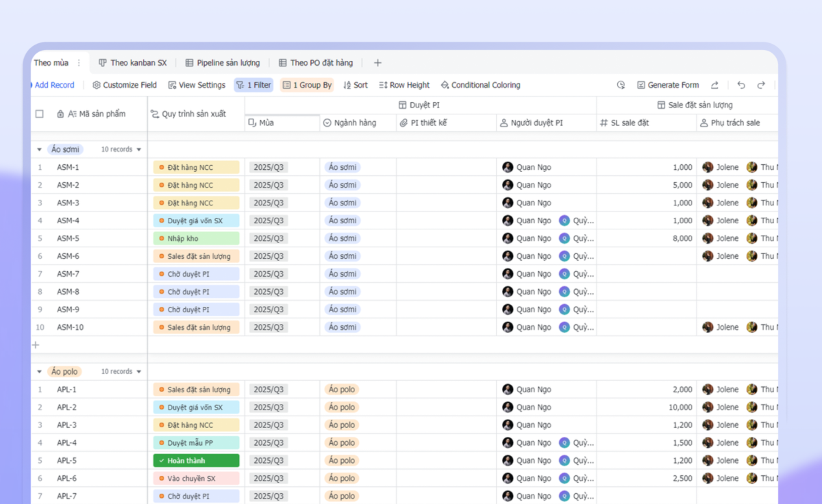Add a new view with plus icon
Viewport: 822px width, 504px height.
point(377,63)
